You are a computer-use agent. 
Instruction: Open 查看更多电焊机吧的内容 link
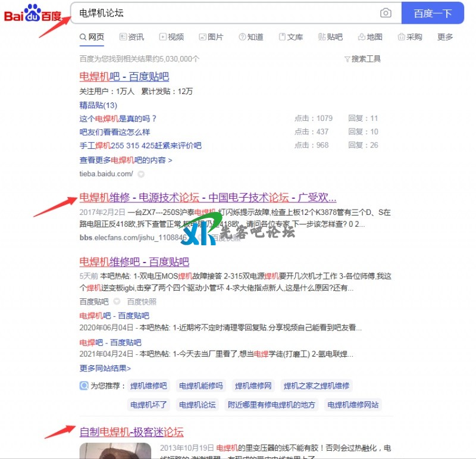coord(126,160)
